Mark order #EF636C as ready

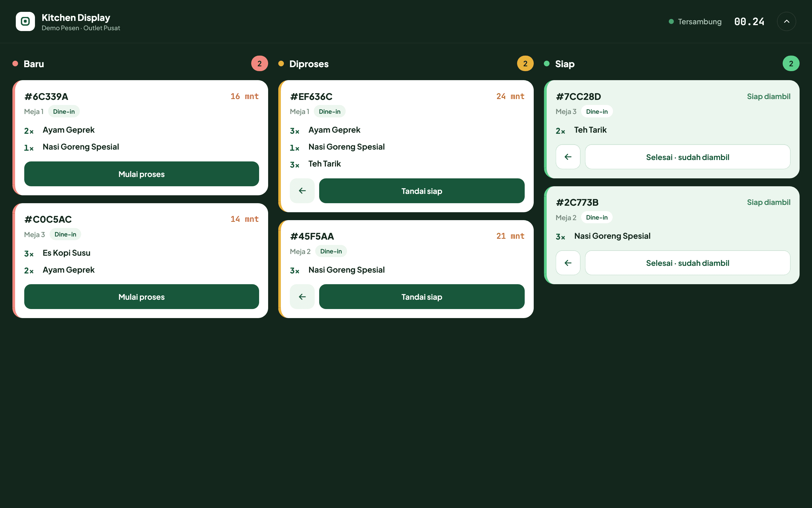point(422,191)
